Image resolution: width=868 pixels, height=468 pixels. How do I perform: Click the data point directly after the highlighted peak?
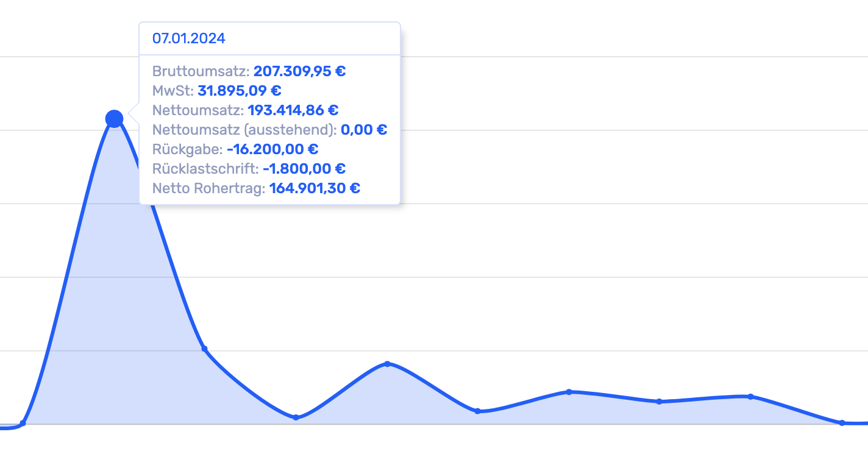205,349
